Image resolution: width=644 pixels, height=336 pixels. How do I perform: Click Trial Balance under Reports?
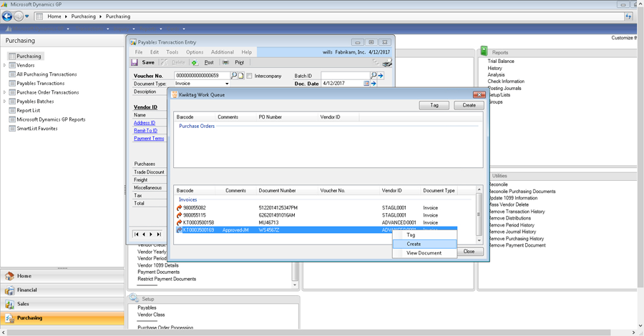(x=501, y=61)
